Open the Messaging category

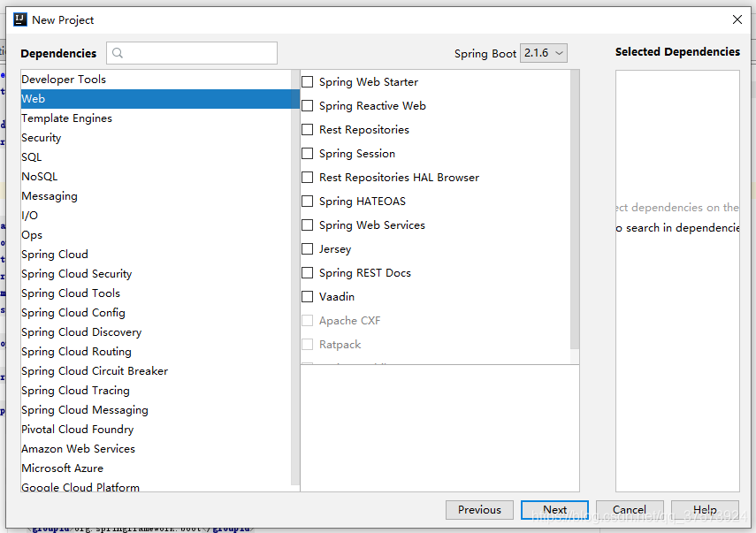pyautogui.click(x=157, y=196)
